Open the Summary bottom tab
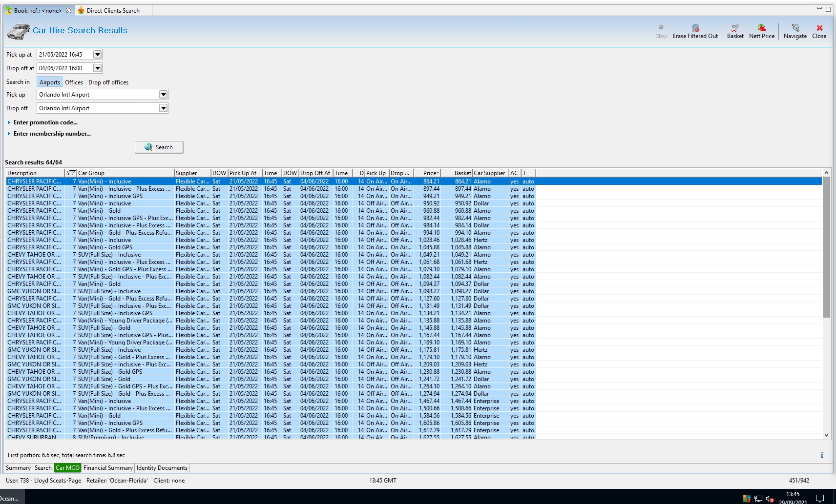Viewport: 836px width, 504px height. 18,468
